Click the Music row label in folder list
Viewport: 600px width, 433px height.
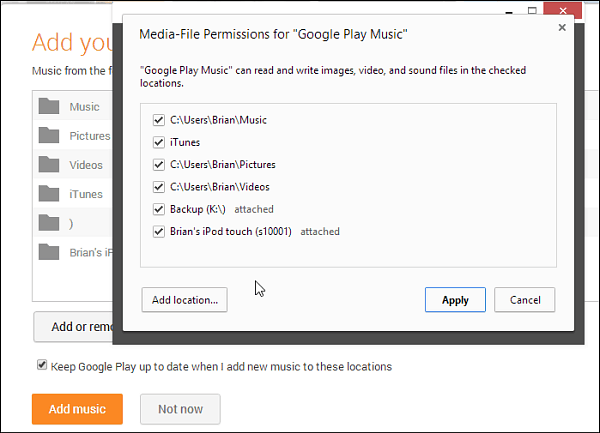pyautogui.click(x=85, y=107)
